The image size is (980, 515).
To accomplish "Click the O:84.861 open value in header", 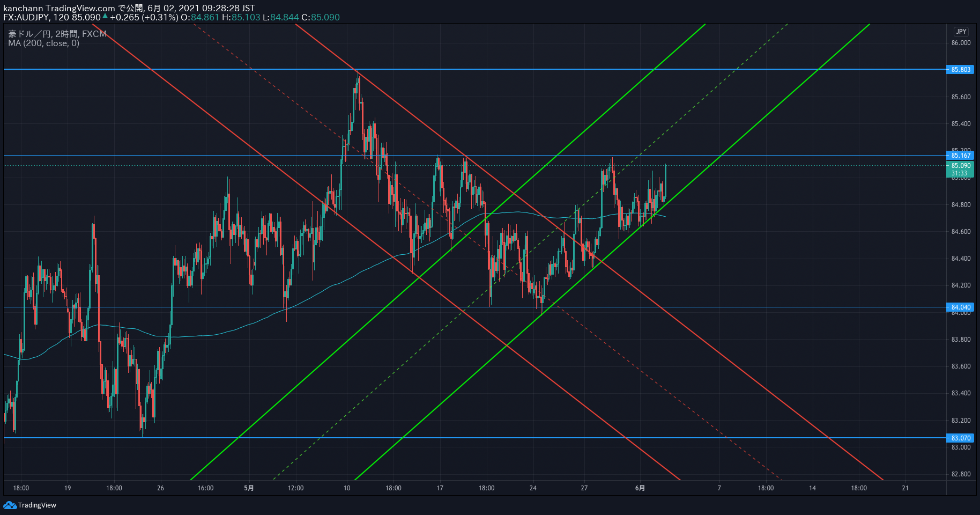I will (x=199, y=17).
